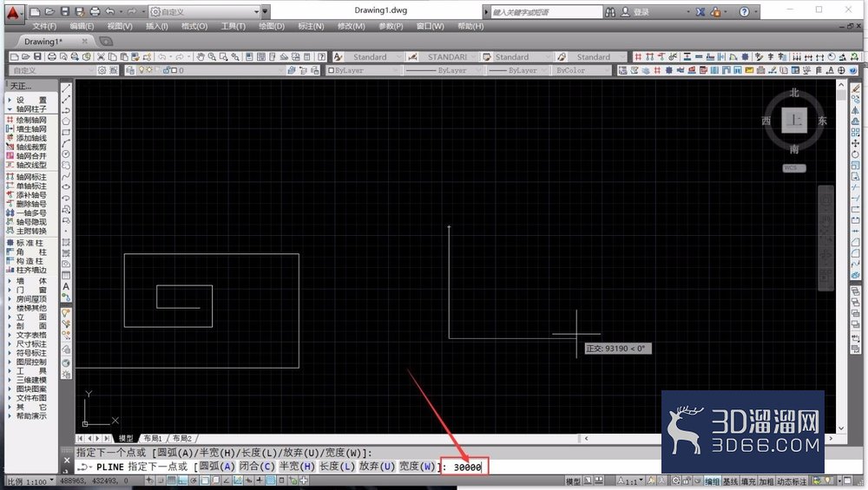The image size is (868, 490).
Task: Click 轴线裁剪 in Tianzheng panel
Action: tap(31, 147)
